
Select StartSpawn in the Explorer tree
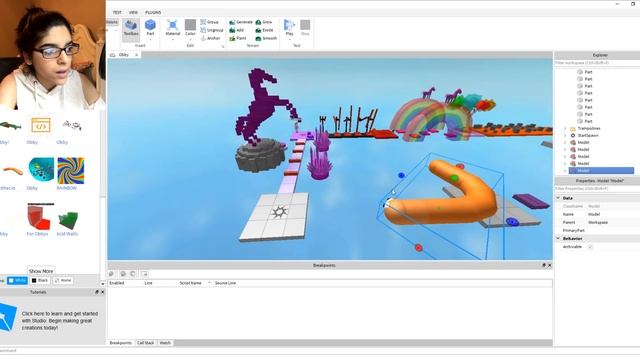[x=588, y=136]
